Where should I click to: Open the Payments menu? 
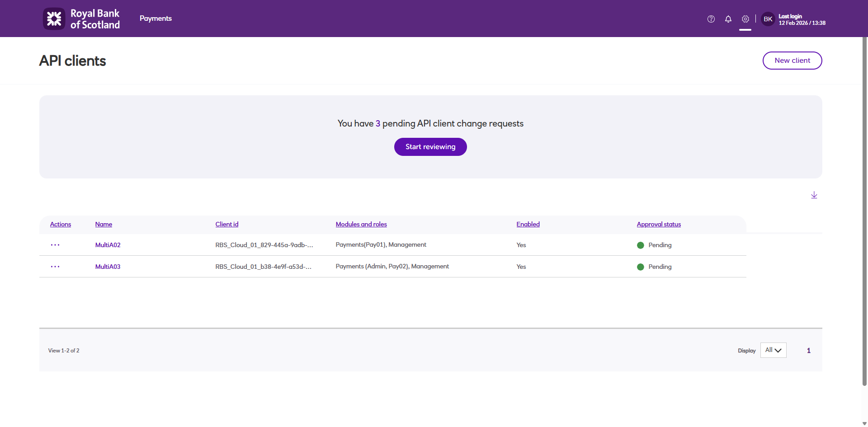[156, 19]
